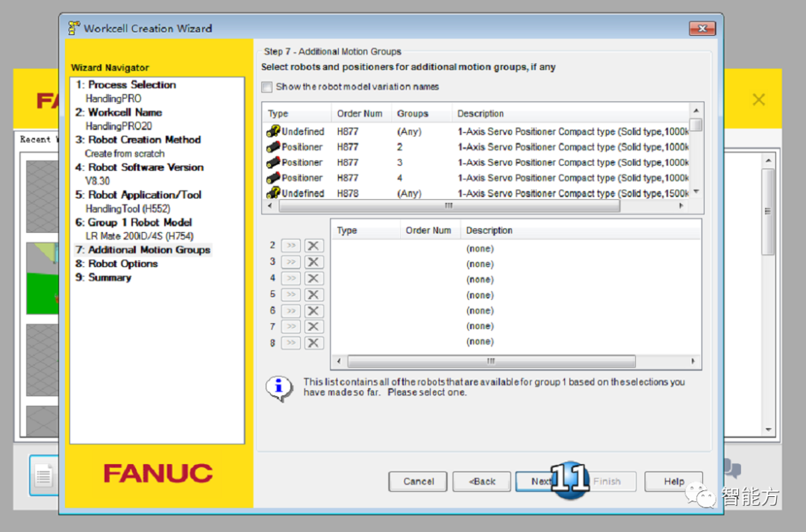Close the yellow FANUC background window with its X
This screenshot has height=532, width=806.
coord(759,100)
